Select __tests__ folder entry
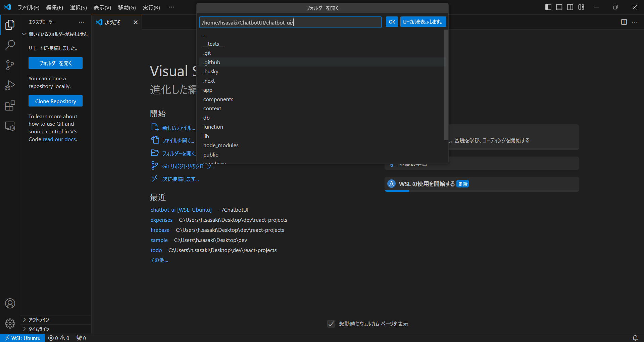644x342 pixels. tap(321, 44)
